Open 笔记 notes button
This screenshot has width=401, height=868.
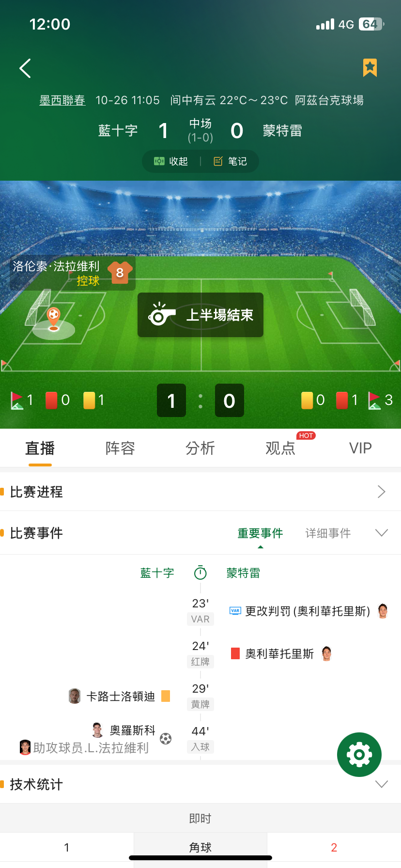pyautogui.click(x=231, y=161)
